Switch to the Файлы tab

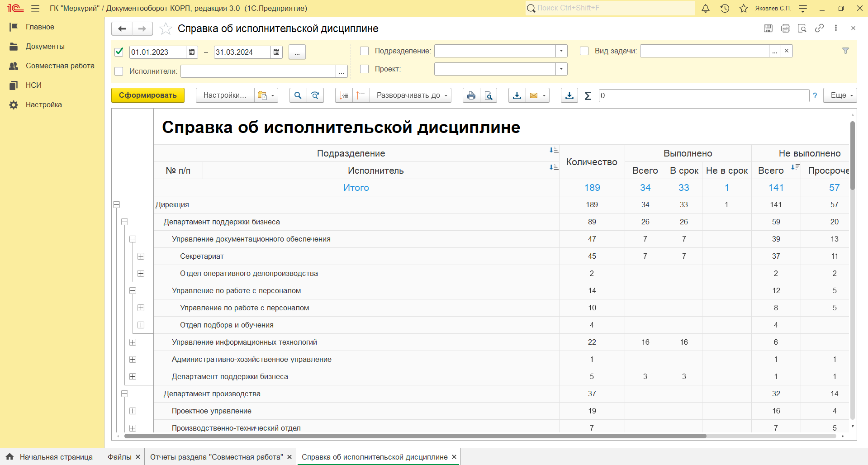tap(124, 457)
